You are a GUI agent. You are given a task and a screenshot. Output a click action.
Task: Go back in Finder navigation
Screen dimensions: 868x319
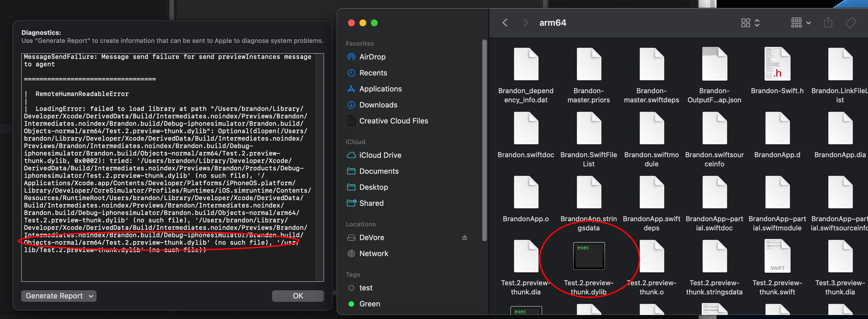[x=505, y=23]
